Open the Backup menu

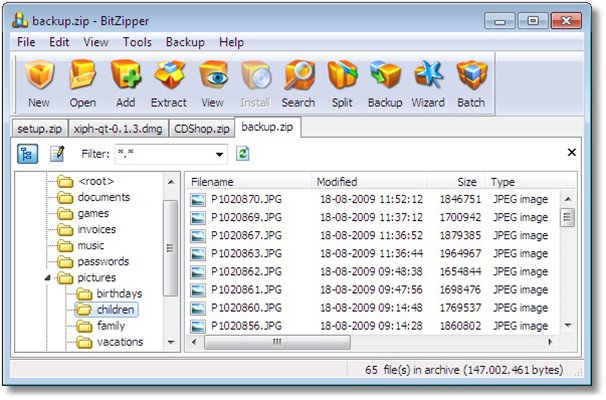tap(185, 42)
